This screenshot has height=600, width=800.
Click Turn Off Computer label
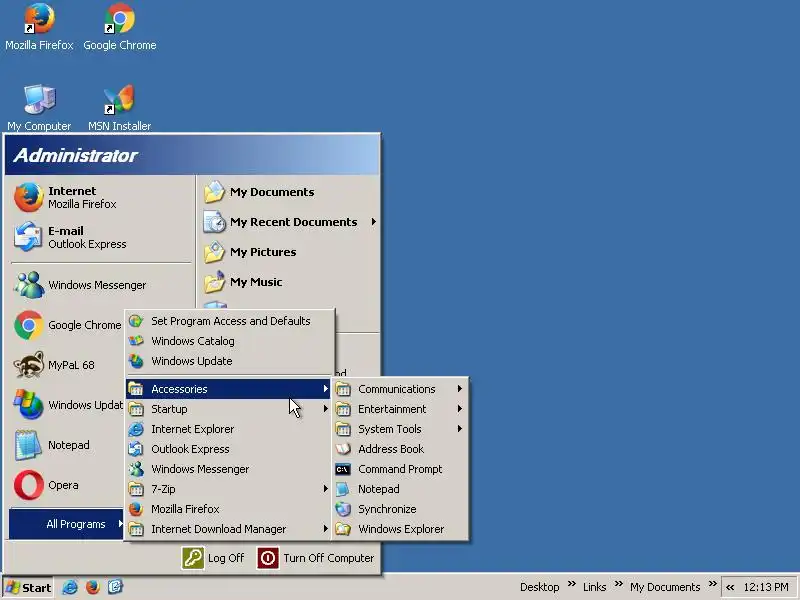(x=329, y=558)
